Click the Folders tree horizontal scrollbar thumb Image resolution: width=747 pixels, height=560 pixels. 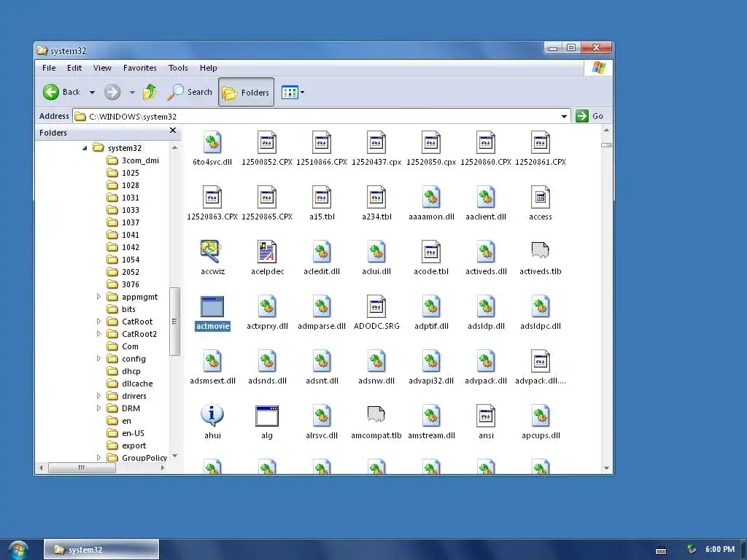pos(82,467)
